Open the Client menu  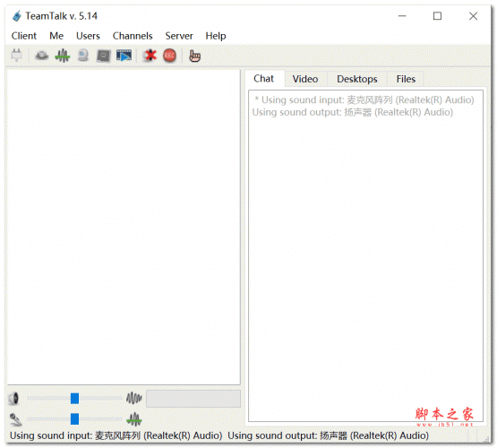click(24, 36)
